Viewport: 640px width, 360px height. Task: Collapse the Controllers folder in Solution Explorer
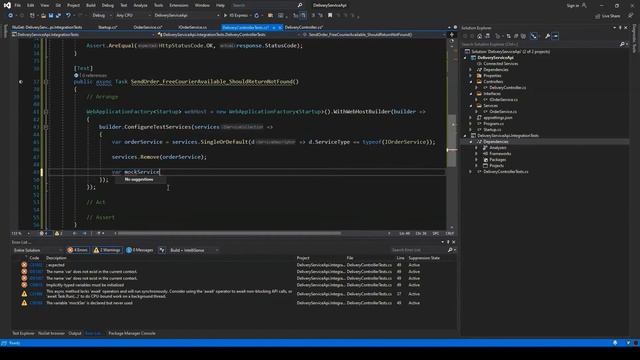(471, 82)
